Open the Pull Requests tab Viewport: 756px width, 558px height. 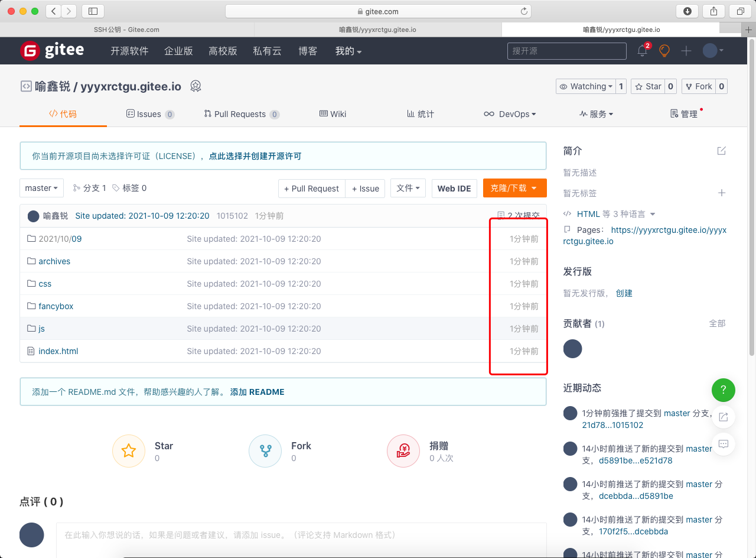pyautogui.click(x=242, y=114)
